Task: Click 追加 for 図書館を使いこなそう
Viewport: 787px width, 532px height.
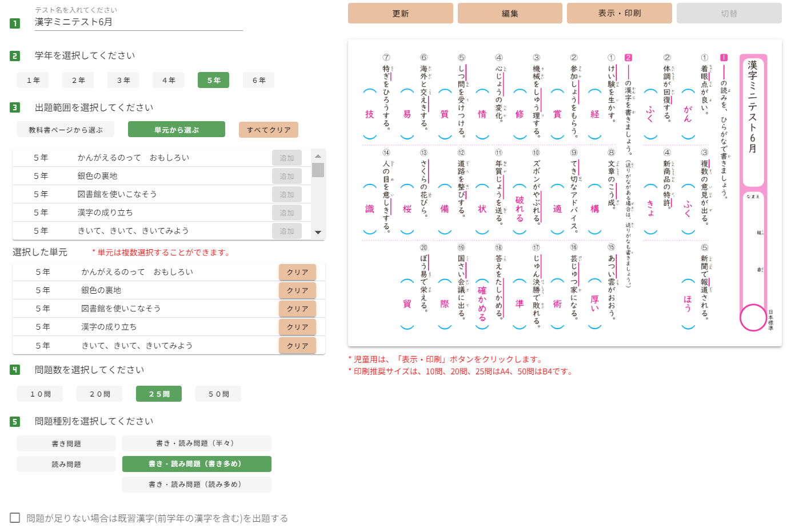Action: [287, 194]
